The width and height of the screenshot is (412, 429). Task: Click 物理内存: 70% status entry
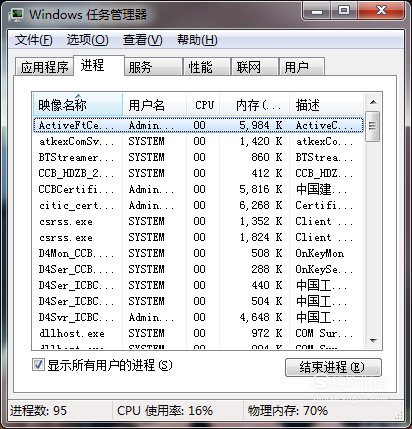pos(288,411)
